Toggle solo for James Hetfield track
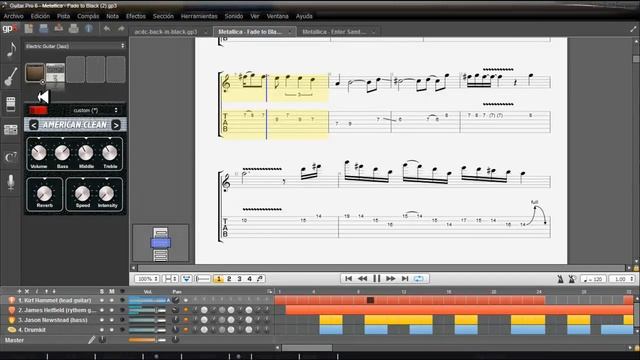This screenshot has height=360, width=640. click(102, 310)
